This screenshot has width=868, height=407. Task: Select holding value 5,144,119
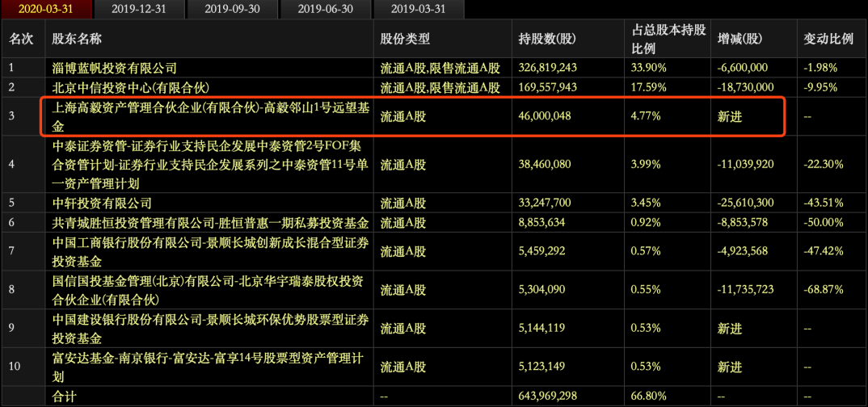[542, 328]
